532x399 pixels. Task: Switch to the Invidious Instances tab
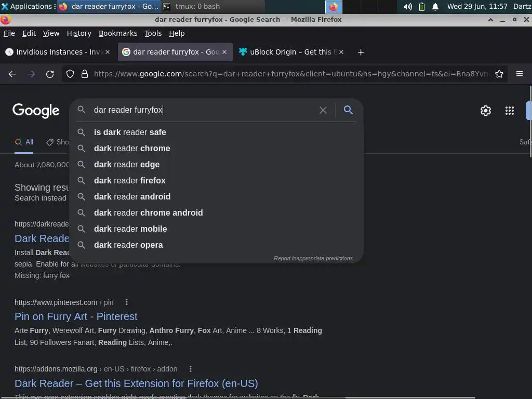(x=58, y=52)
